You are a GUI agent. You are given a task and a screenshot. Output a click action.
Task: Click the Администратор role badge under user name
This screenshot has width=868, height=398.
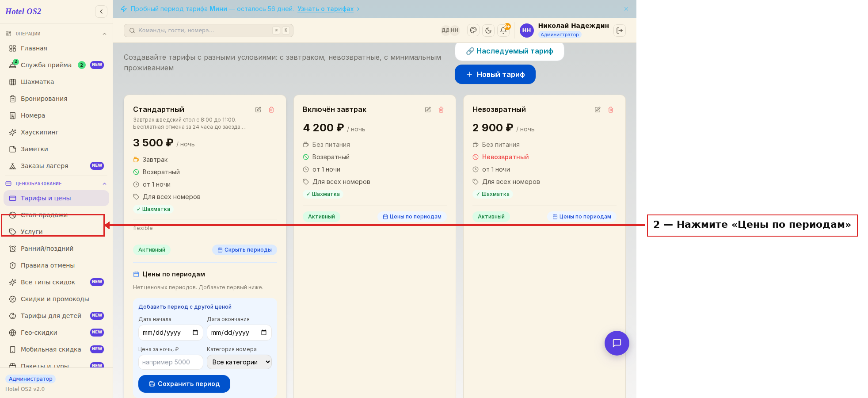pos(560,34)
